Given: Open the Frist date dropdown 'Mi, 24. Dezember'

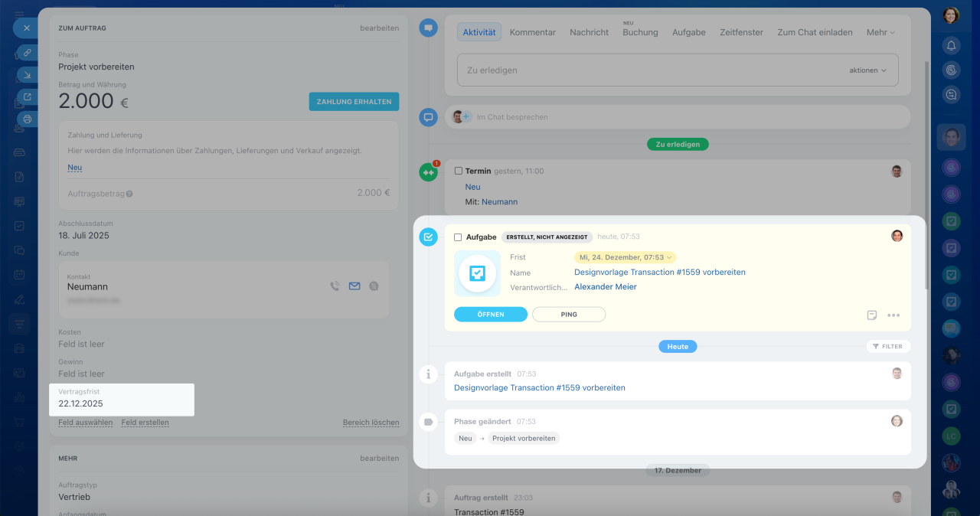Looking at the screenshot, I should tap(625, 257).
